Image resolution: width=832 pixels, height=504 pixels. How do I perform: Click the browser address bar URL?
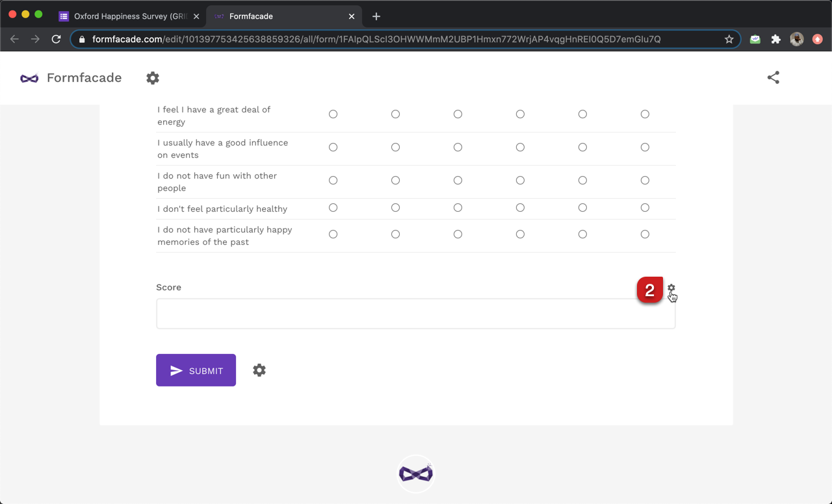[x=377, y=39]
